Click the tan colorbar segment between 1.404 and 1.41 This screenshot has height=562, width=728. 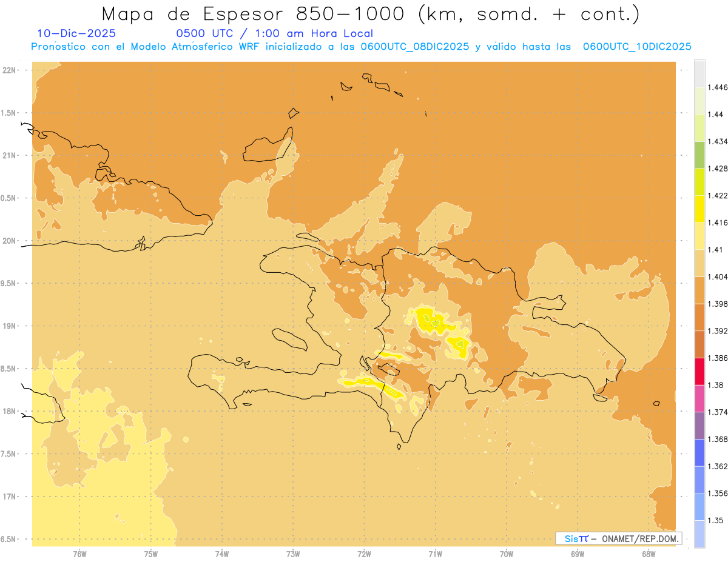tap(699, 263)
